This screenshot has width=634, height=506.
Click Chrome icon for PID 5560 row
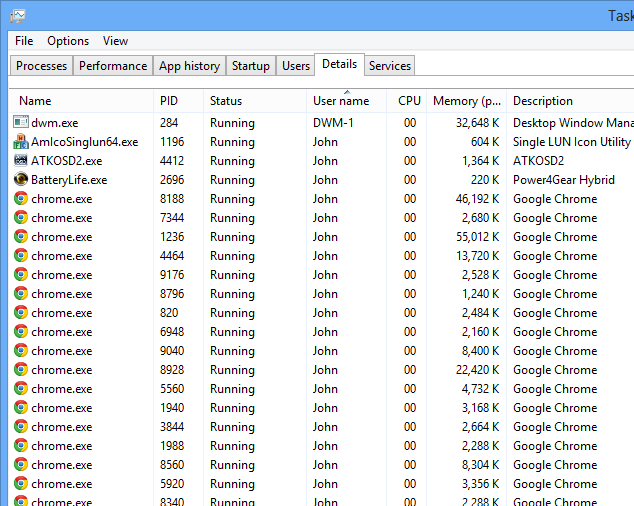pos(21,388)
